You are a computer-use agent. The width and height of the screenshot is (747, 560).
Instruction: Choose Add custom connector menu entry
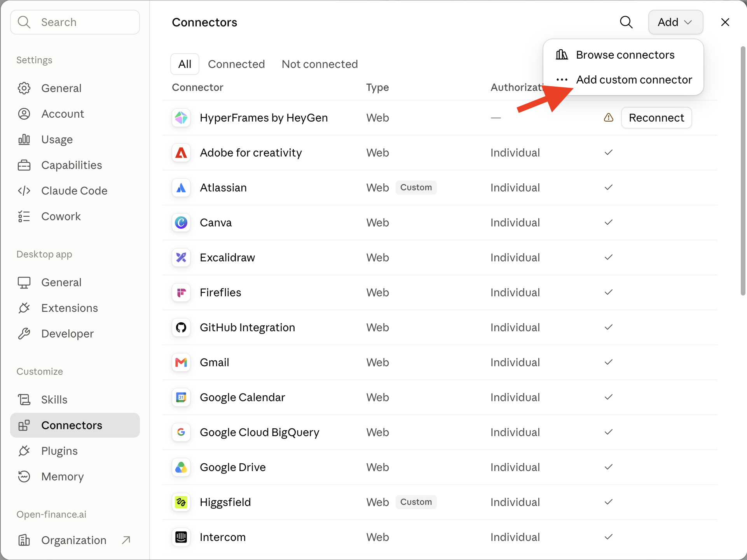623,80
